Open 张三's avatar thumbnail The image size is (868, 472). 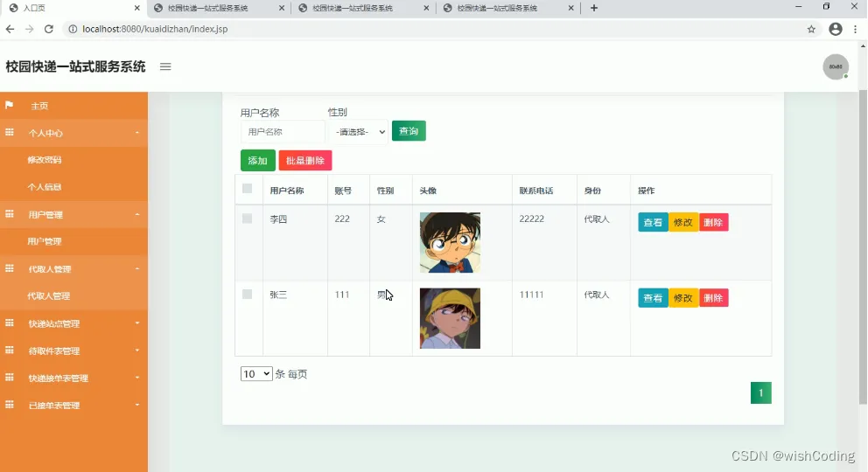coord(450,318)
